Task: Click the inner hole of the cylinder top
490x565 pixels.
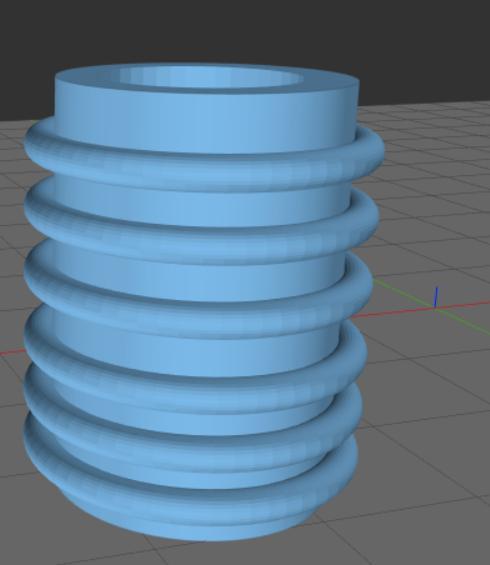Action: [x=211, y=77]
